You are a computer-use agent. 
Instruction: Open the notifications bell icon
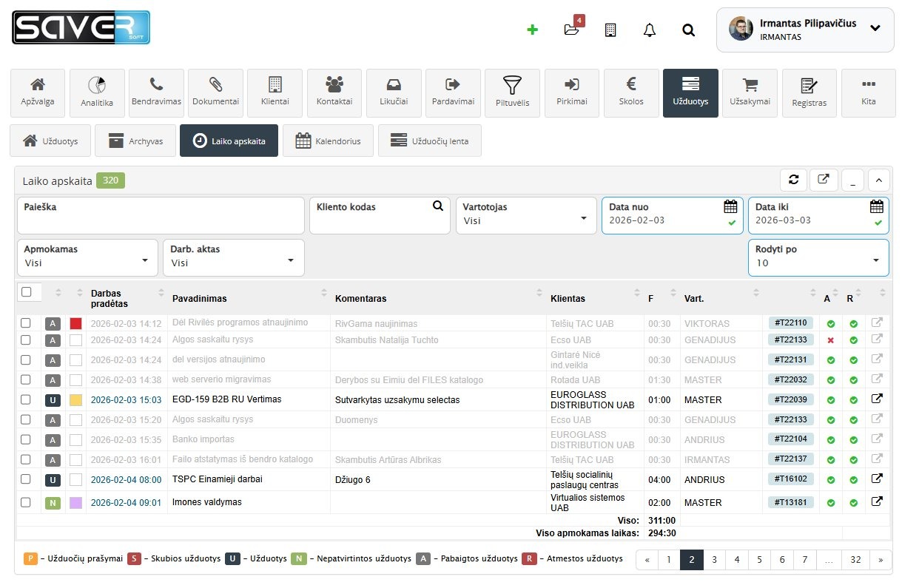click(650, 30)
